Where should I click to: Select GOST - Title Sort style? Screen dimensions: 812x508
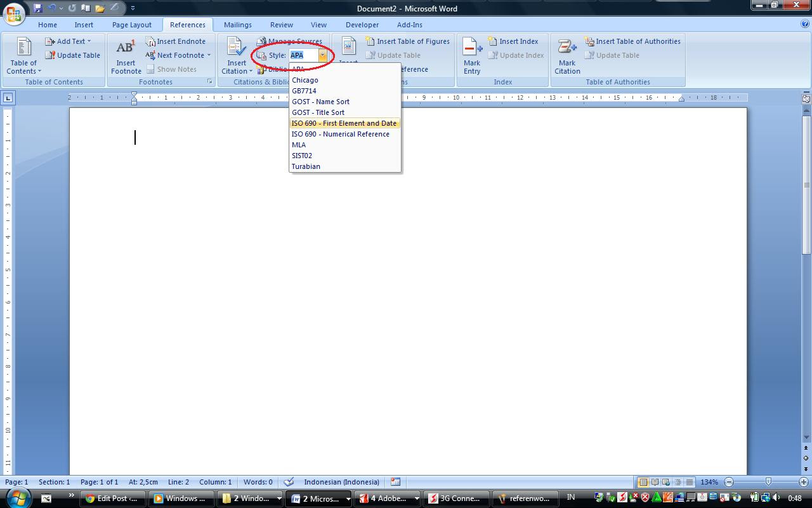(x=344, y=112)
